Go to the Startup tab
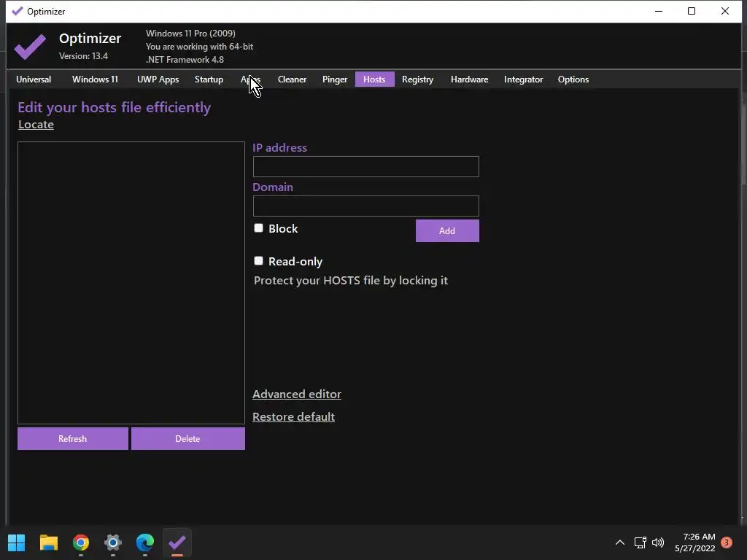Image resolution: width=747 pixels, height=560 pixels. pyautogui.click(x=209, y=79)
